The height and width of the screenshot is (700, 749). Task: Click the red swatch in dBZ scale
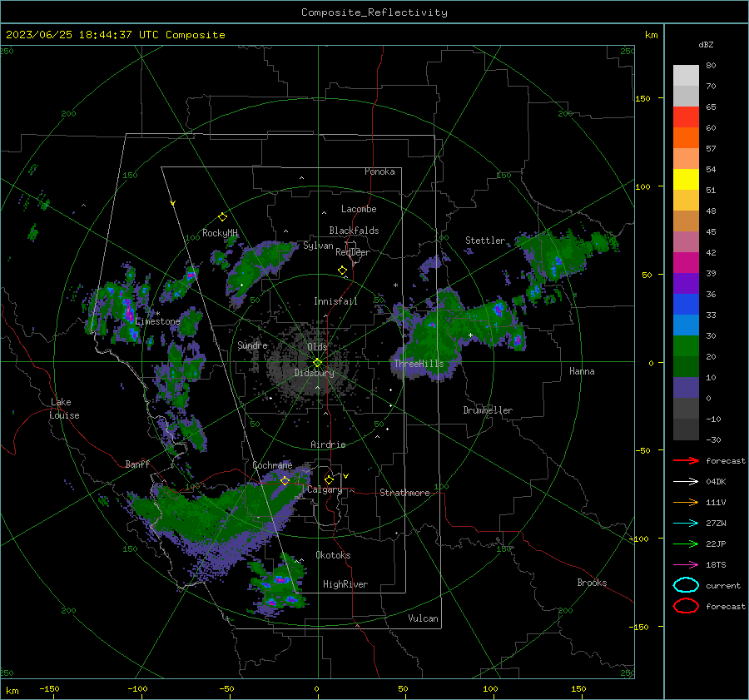(x=686, y=117)
